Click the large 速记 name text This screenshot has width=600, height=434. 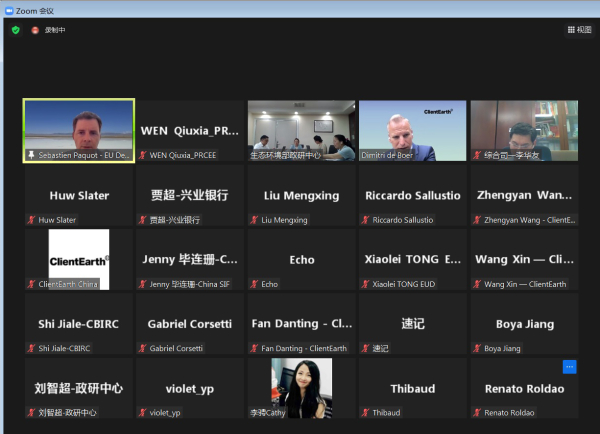413,324
